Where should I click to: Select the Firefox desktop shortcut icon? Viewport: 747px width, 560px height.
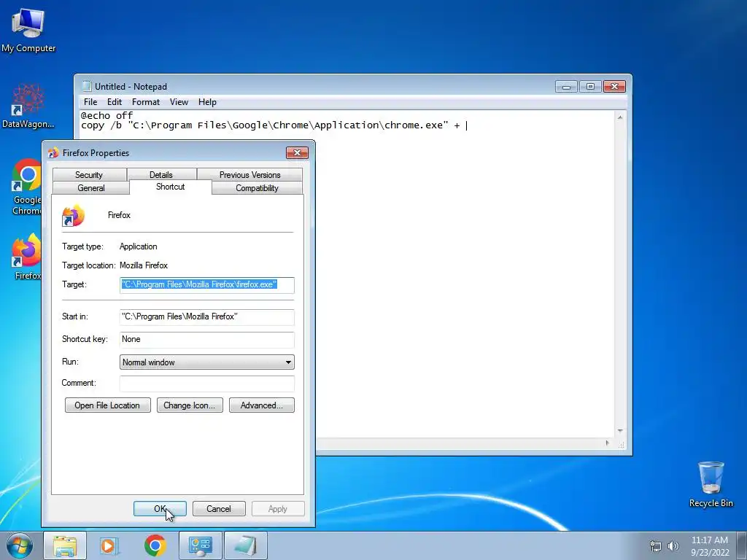click(x=27, y=256)
